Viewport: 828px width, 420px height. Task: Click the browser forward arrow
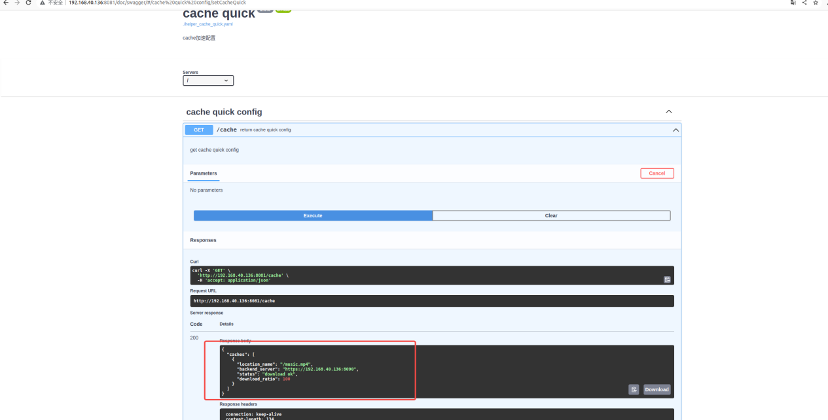tap(17, 3)
